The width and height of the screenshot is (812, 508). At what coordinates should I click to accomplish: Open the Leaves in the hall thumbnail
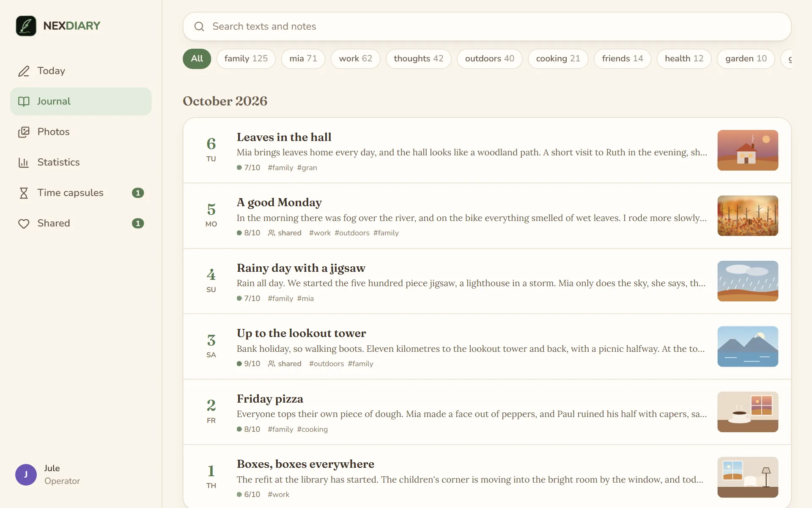coord(748,150)
